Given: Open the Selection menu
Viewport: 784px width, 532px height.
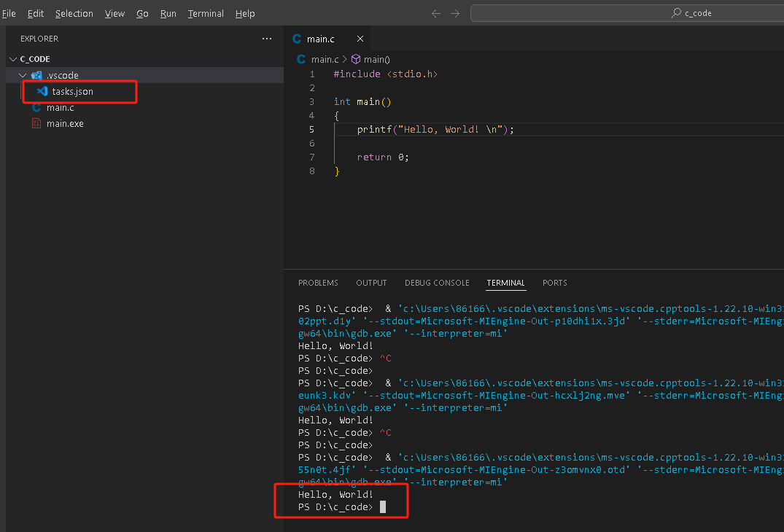Looking at the screenshot, I should (x=74, y=14).
